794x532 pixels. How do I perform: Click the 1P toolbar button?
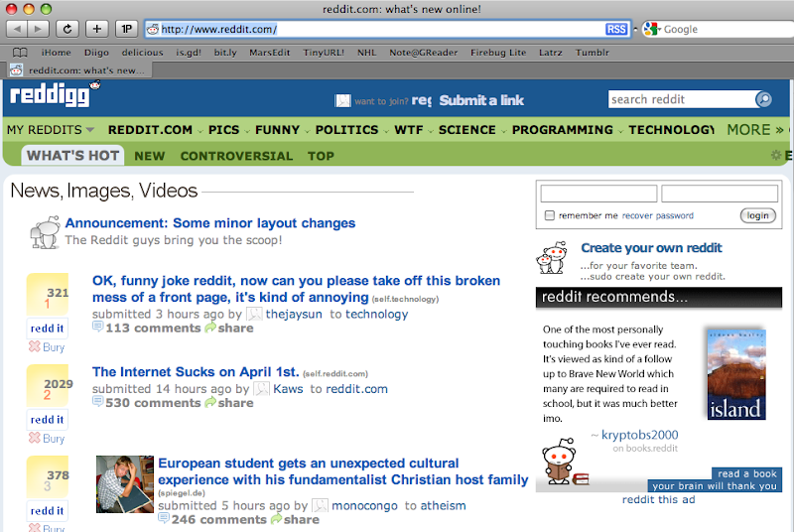click(x=127, y=29)
